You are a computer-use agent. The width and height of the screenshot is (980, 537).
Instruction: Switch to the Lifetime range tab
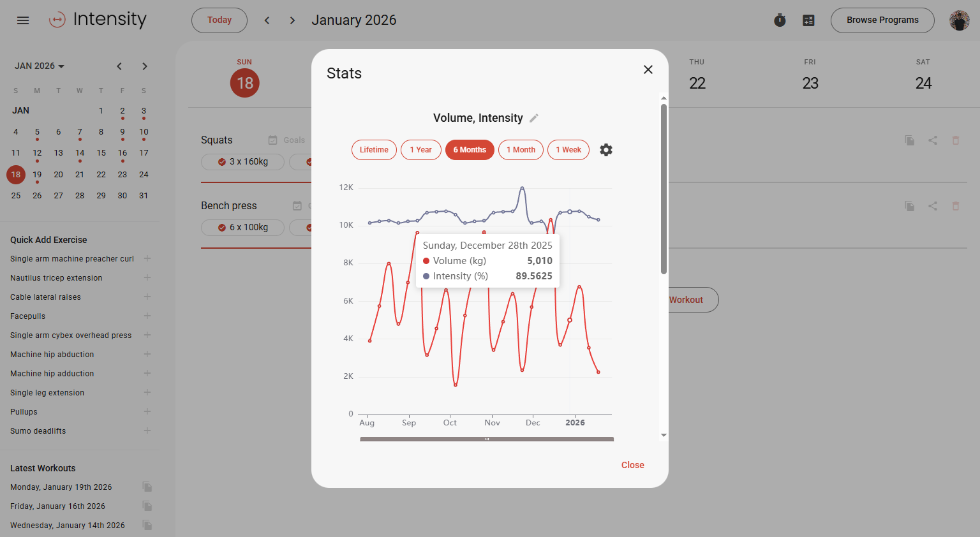click(x=374, y=150)
